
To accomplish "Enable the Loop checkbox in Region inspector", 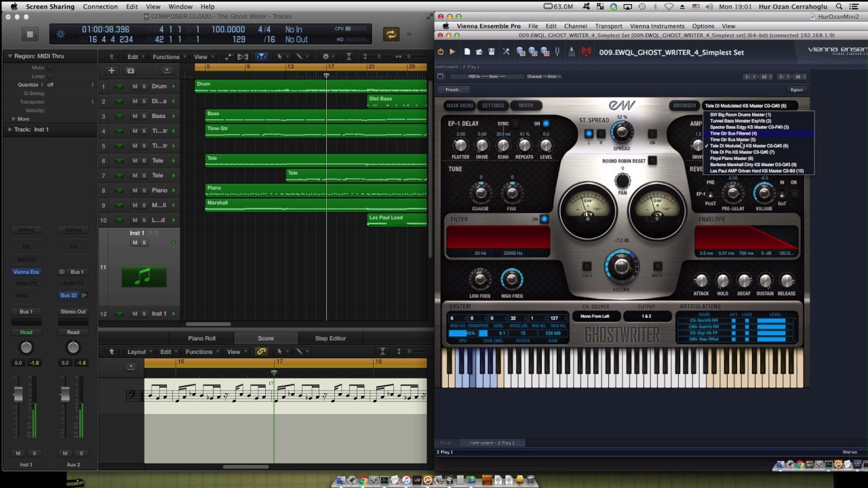I will coord(49,77).
